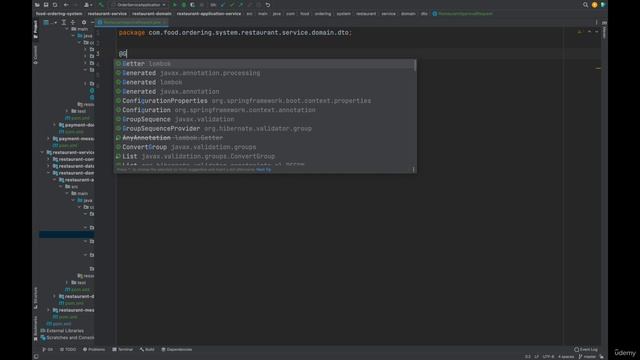Open the Event Log
This screenshot has height=360, width=640.
[586, 349]
